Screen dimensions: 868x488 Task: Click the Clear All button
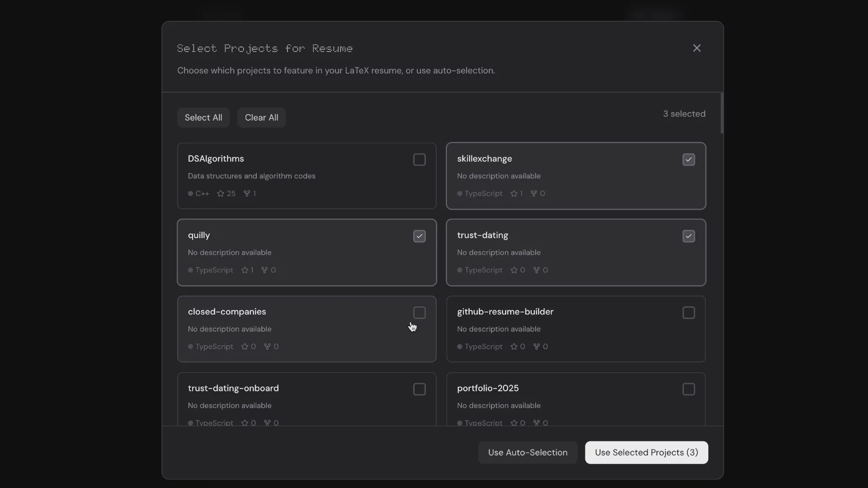[x=261, y=117]
